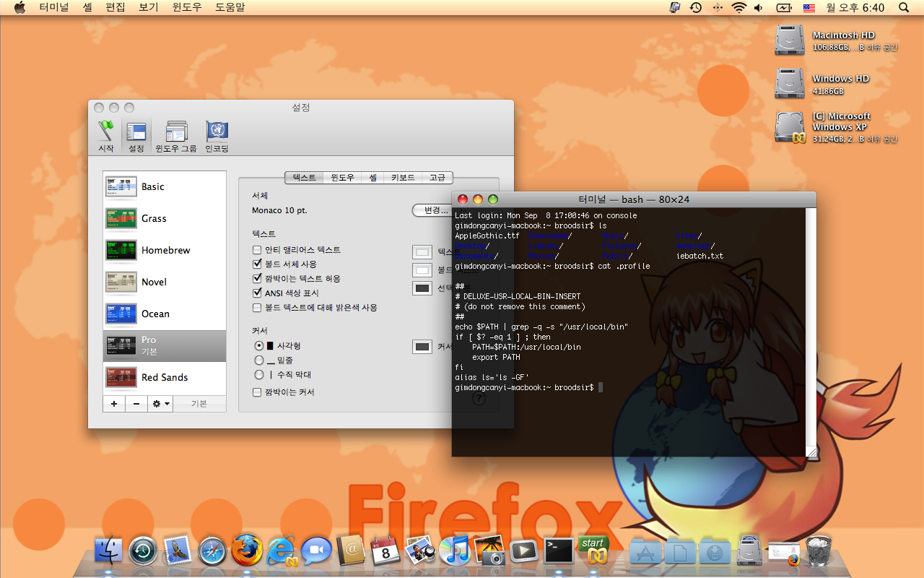Viewport: 924px width, 578px height.
Task: Enable 안티 앨리어스 텍스트 checkbox
Action: (257, 250)
